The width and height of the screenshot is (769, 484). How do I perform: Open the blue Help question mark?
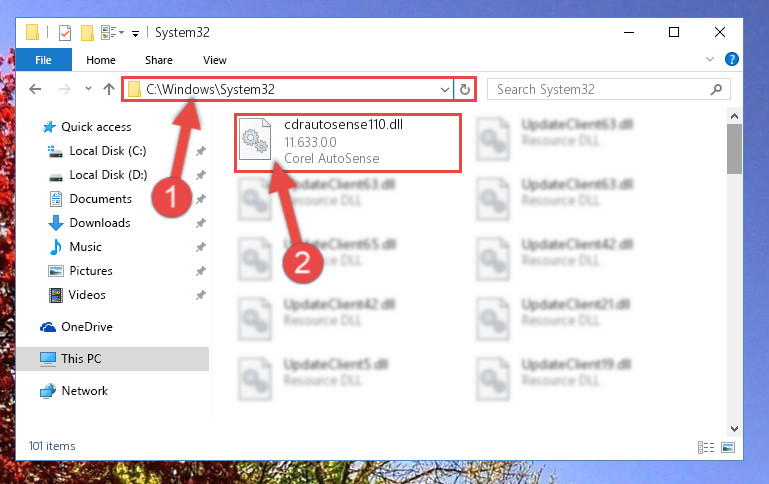[732, 59]
